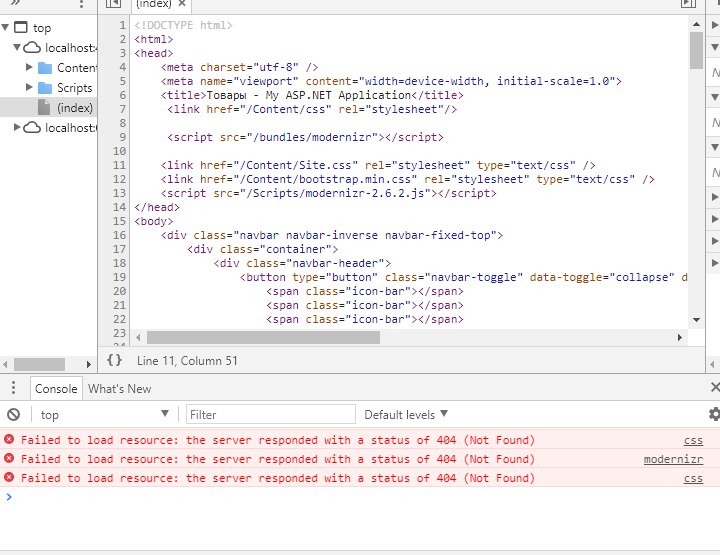Click the </head> closing tag line
The height and width of the screenshot is (555, 720).
coord(157,207)
